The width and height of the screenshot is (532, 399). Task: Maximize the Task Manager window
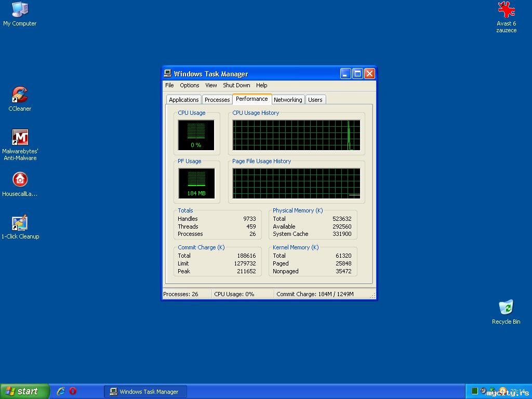tap(357, 74)
